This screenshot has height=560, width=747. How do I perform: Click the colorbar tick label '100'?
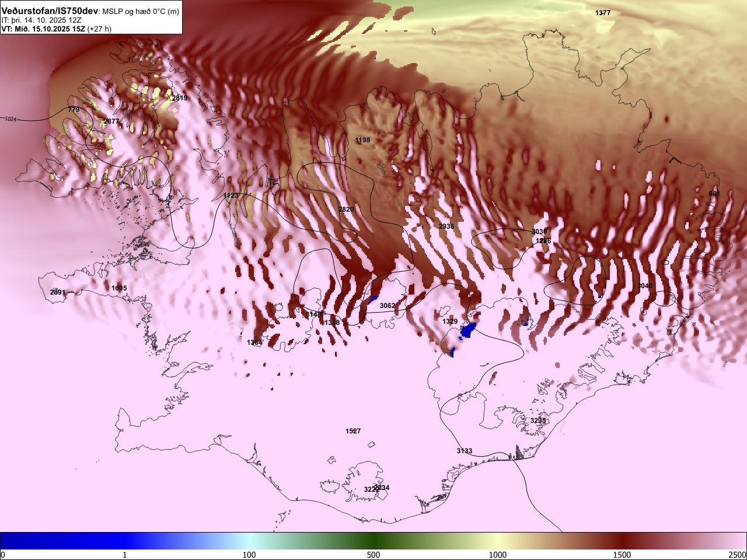point(249,555)
